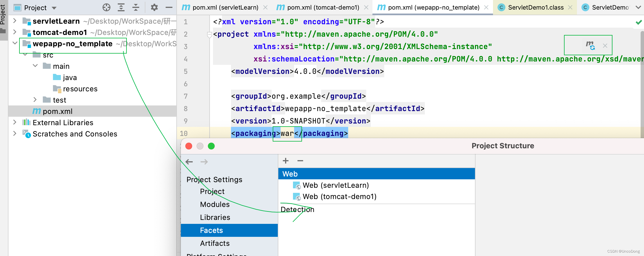
Task: Click the Scratches and Consoles icon
Action: tap(26, 134)
